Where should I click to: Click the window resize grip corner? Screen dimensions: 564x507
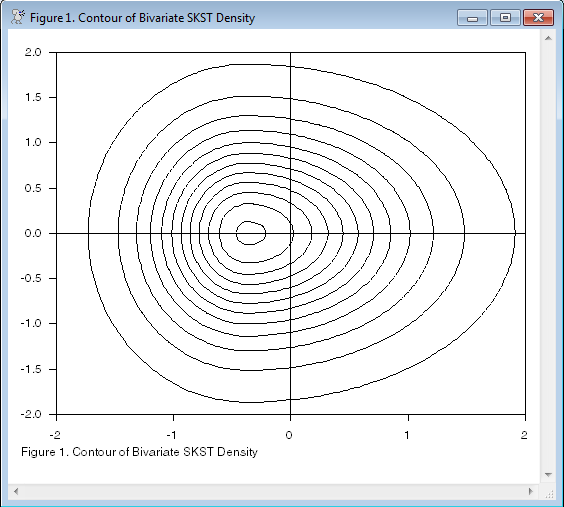549,494
